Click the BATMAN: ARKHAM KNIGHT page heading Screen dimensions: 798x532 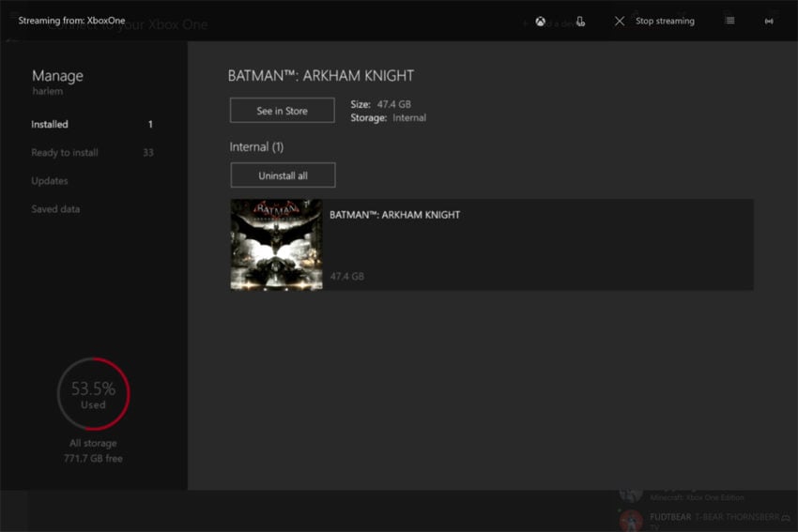pos(321,76)
